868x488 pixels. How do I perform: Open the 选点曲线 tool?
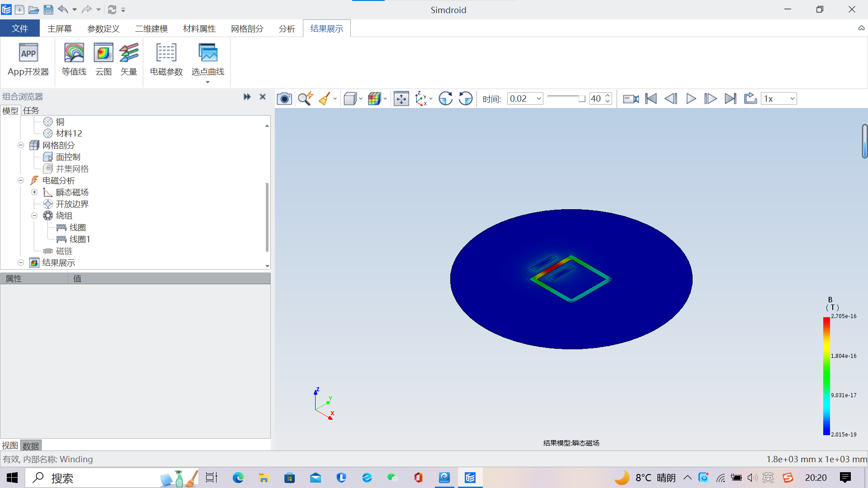(x=208, y=60)
